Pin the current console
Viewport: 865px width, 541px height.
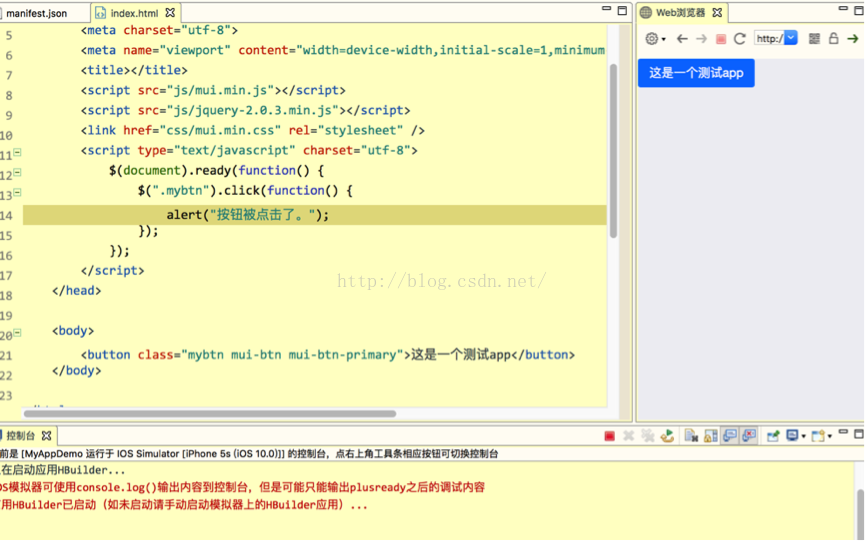(x=773, y=436)
